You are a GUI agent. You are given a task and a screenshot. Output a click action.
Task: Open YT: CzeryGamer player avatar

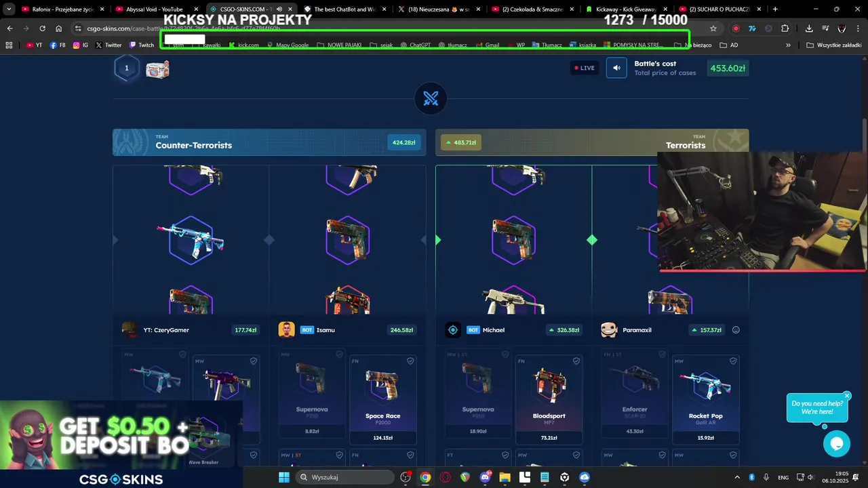click(130, 330)
